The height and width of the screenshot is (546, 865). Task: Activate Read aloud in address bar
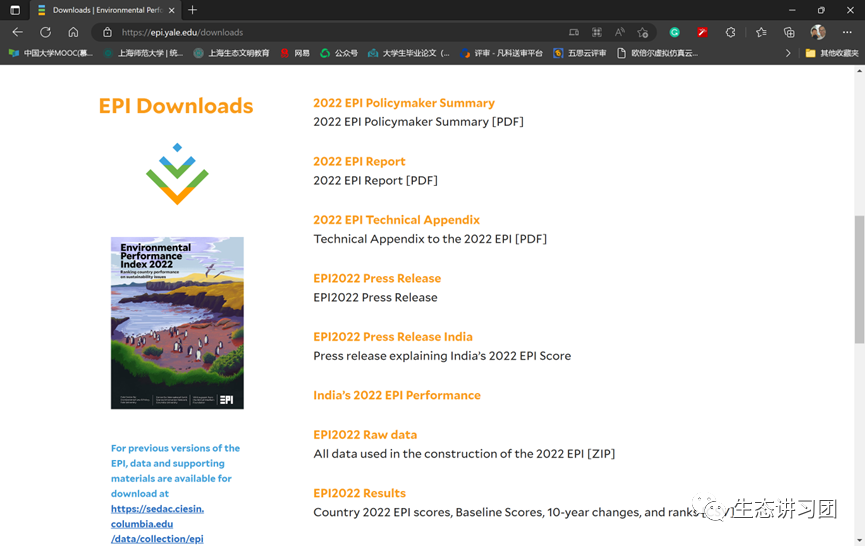tap(620, 33)
